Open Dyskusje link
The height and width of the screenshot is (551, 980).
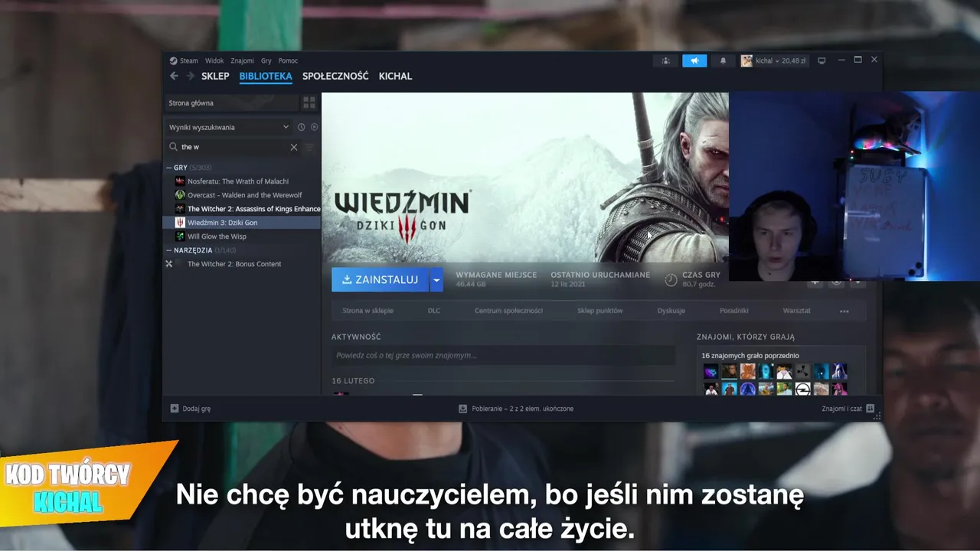671,311
